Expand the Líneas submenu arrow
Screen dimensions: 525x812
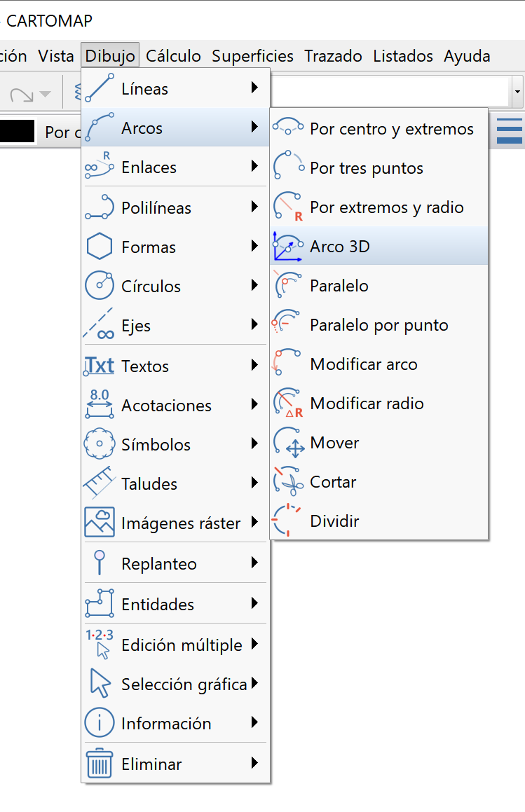pos(254,87)
